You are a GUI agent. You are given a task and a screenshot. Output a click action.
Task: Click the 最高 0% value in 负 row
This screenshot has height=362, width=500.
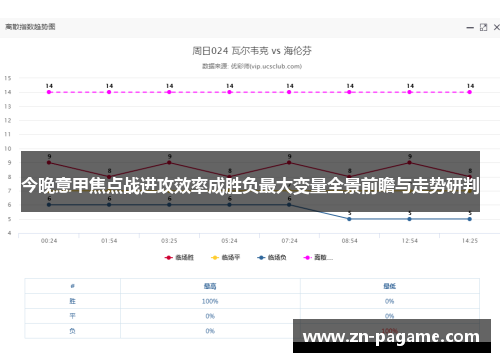210,331
